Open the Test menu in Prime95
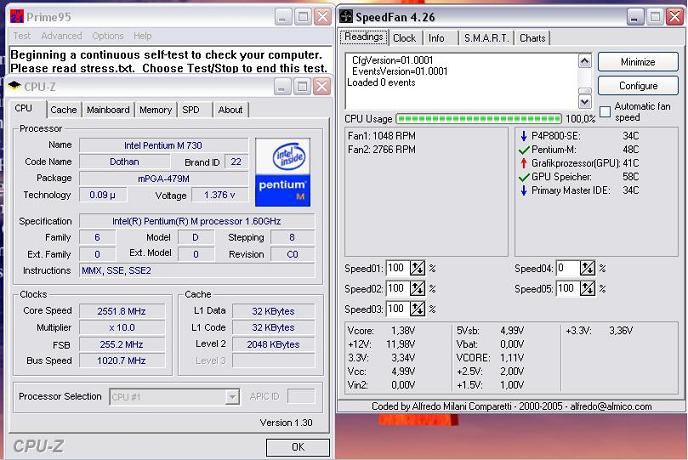 point(22,36)
